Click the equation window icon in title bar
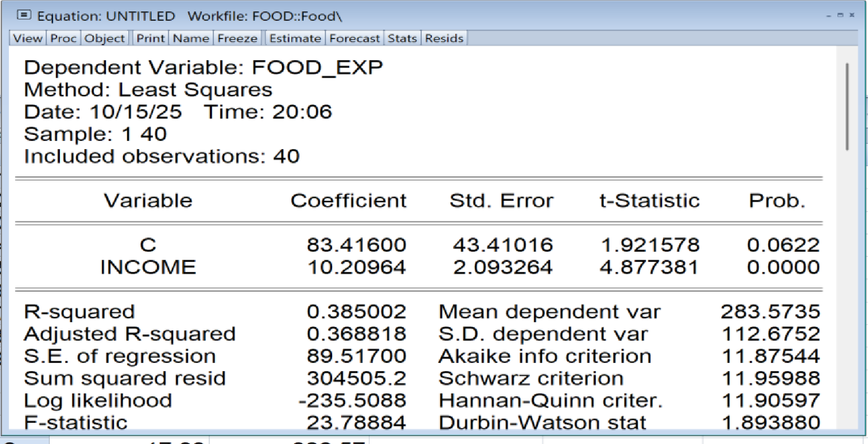The width and height of the screenshot is (868, 444). (x=24, y=15)
